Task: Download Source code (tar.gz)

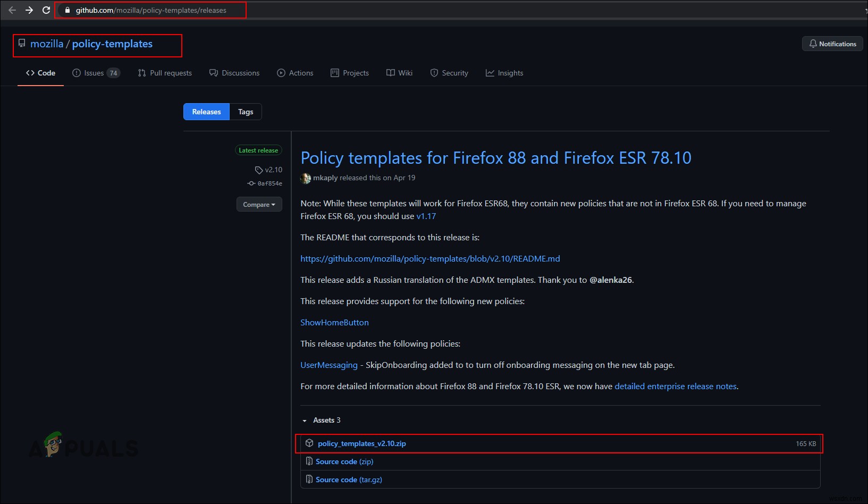Action: point(349,480)
